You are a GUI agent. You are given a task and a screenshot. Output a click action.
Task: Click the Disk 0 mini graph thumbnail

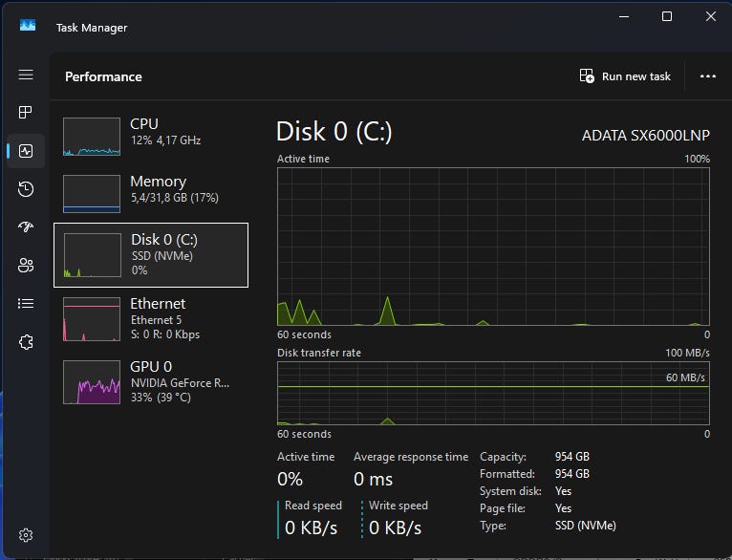tap(93, 255)
